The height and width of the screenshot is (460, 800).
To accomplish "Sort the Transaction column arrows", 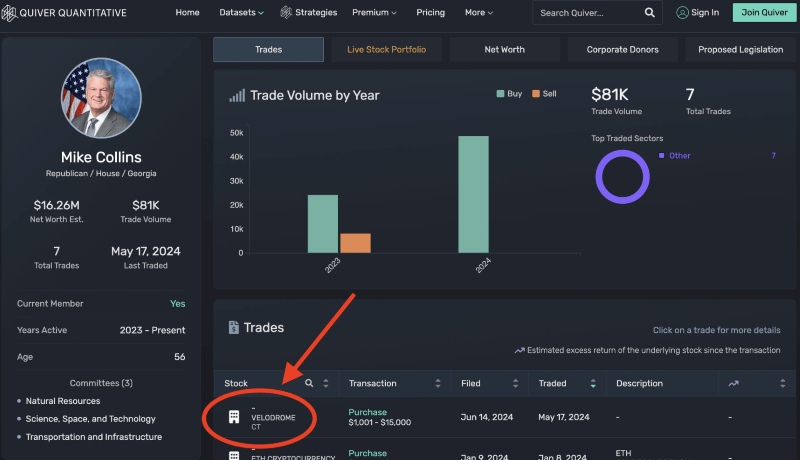I will [438, 383].
